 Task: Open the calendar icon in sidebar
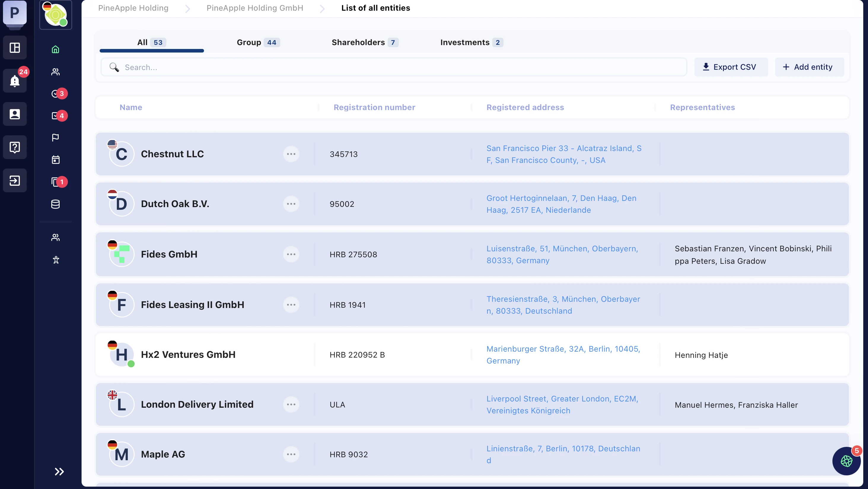pyautogui.click(x=55, y=160)
